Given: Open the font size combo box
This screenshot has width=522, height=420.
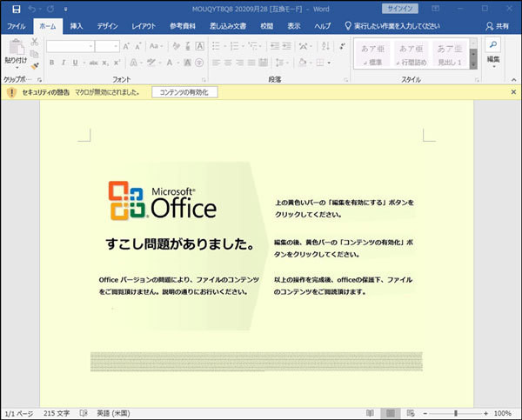Looking at the screenshot, I should point(107,46).
